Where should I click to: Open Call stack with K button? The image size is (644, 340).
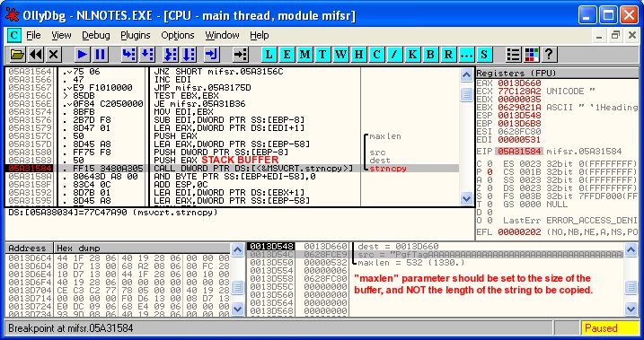tap(412, 54)
